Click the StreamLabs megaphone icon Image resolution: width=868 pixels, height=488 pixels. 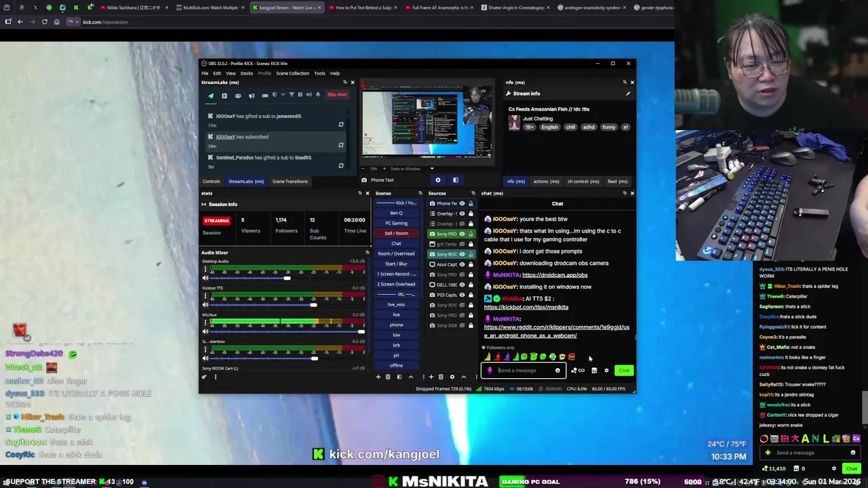252,96
